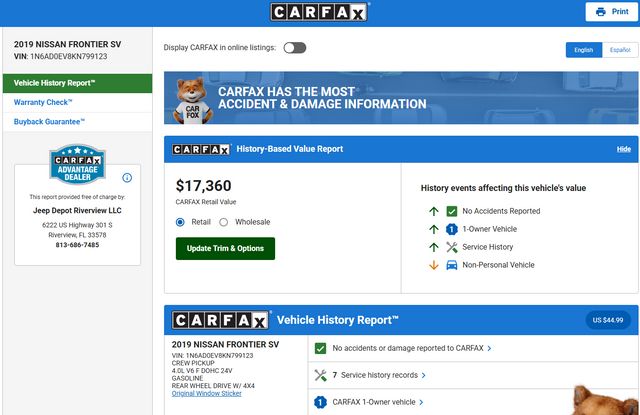Image resolution: width=640 pixels, height=415 pixels.
Task: Click the 1-Owner Vehicle badge icon
Action: (452, 229)
